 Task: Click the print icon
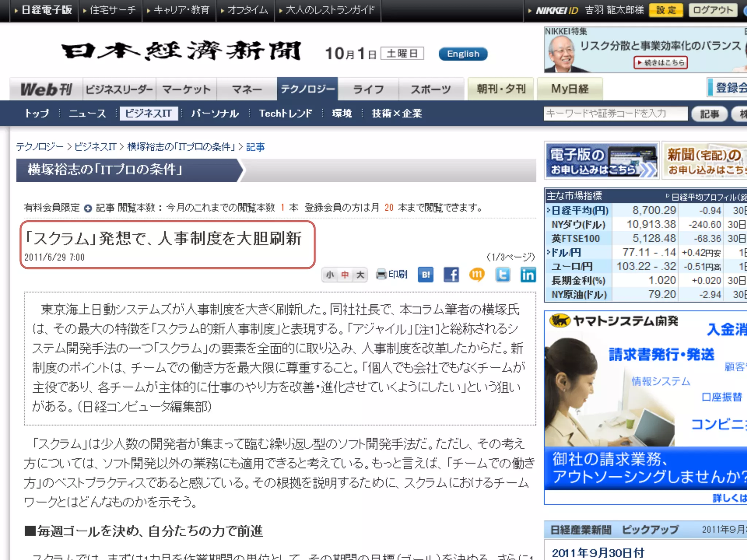[382, 274]
